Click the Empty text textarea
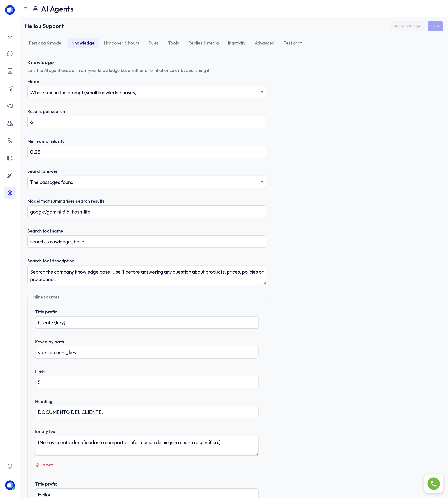448x498 pixels. 147,446
